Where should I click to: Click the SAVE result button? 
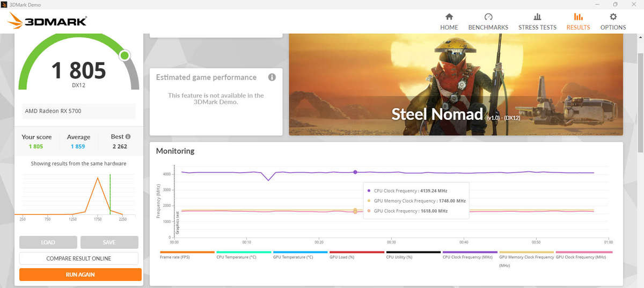pos(109,242)
